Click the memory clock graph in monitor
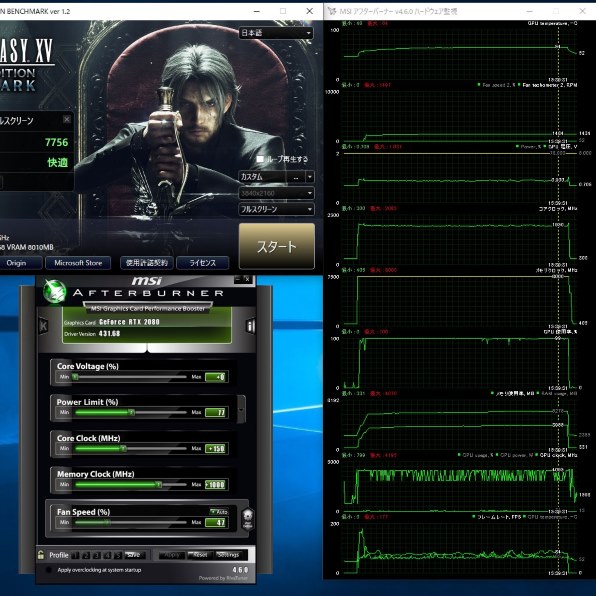This screenshot has width=596, height=596. tap(459, 301)
